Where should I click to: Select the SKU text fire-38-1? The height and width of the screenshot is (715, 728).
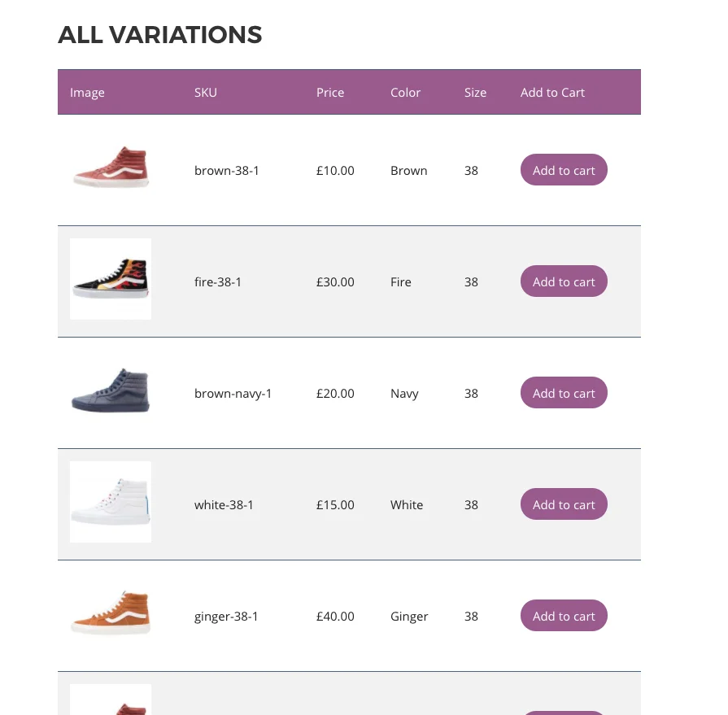tap(217, 281)
